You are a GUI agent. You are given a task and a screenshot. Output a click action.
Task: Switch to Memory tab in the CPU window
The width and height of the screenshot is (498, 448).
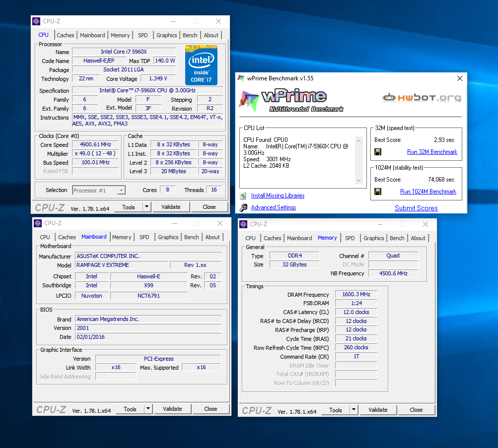point(120,35)
